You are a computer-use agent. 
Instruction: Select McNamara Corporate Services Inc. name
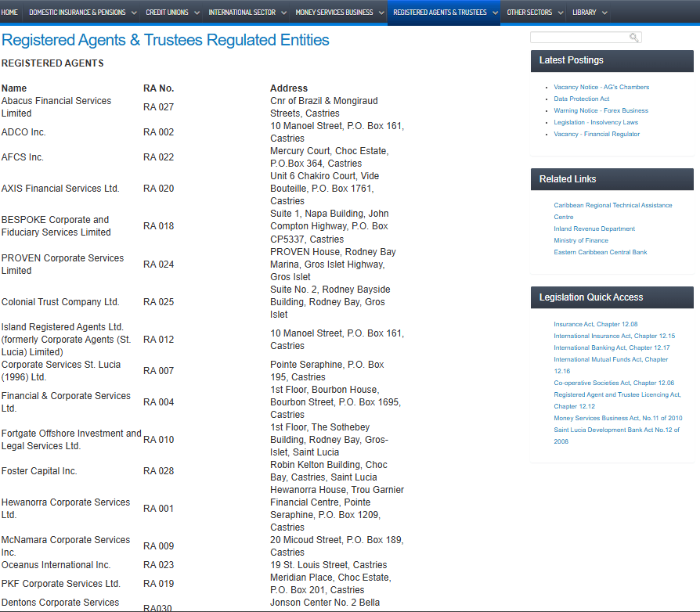point(66,546)
